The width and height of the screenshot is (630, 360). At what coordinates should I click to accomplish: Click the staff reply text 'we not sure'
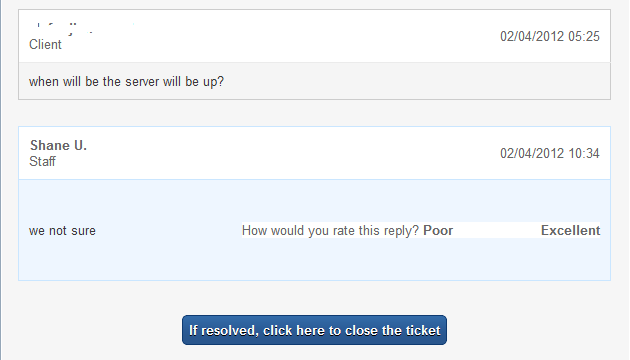62,231
